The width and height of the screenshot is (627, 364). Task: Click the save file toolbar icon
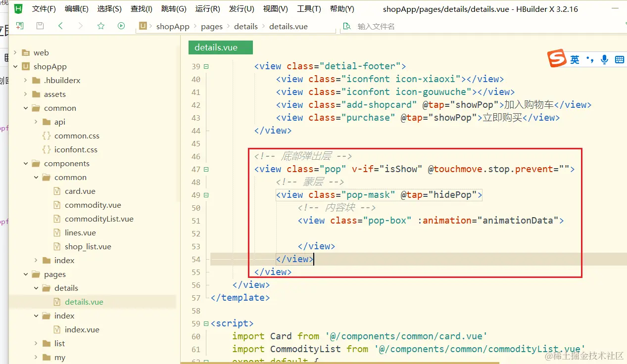(x=40, y=26)
